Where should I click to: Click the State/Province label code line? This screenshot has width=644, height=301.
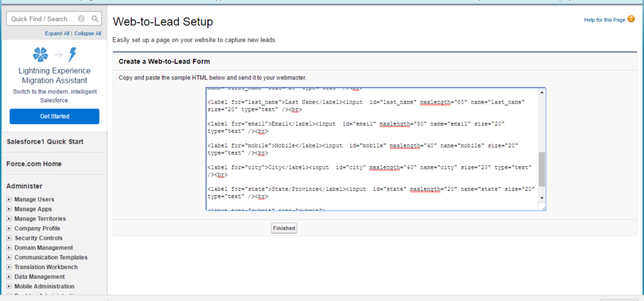371,193
